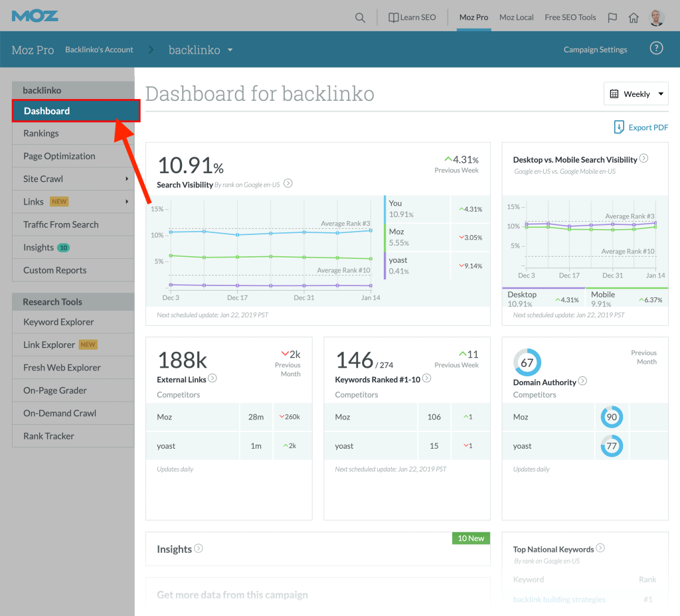Image resolution: width=680 pixels, height=616 pixels.
Task: Click the Domain Authority 67 progress ring
Action: [x=528, y=362]
